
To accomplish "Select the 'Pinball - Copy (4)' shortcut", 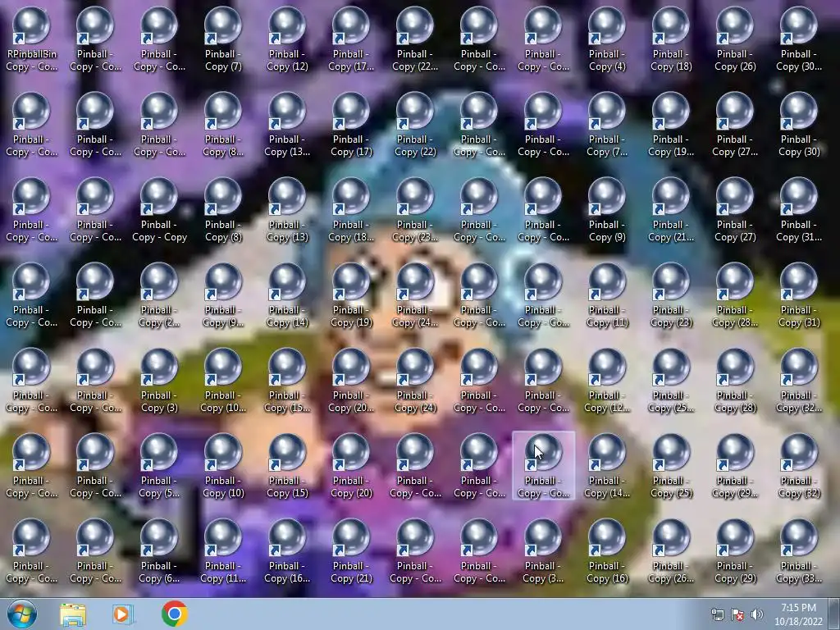I will (607, 39).
